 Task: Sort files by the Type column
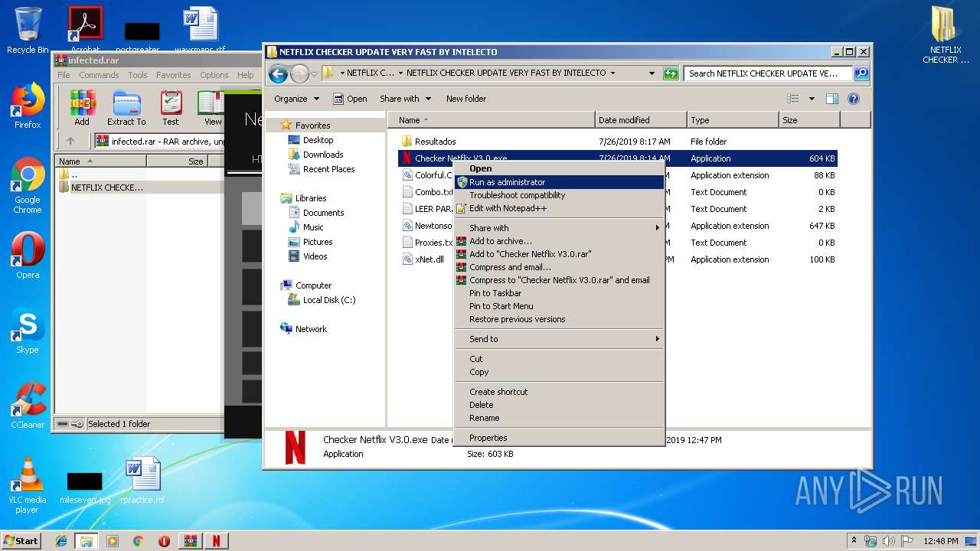coord(732,120)
